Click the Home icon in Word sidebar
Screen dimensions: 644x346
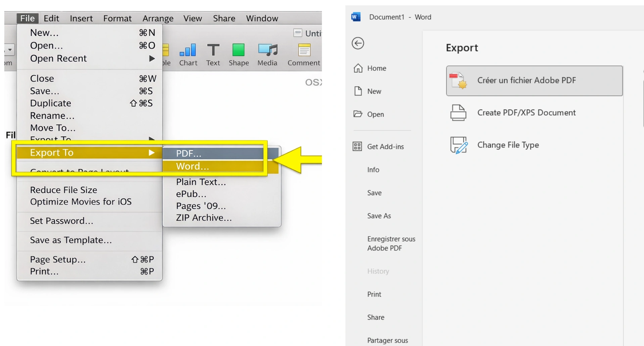click(x=359, y=68)
